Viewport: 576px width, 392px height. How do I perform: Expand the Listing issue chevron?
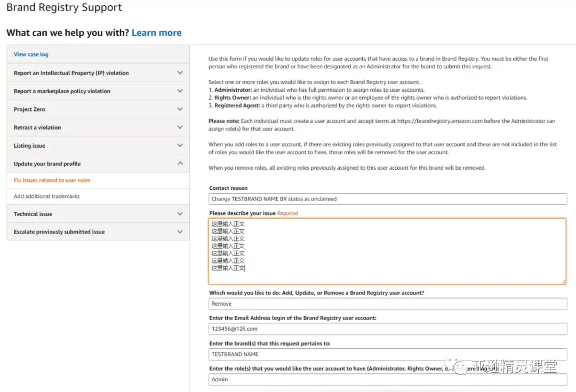[x=180, y=146]
